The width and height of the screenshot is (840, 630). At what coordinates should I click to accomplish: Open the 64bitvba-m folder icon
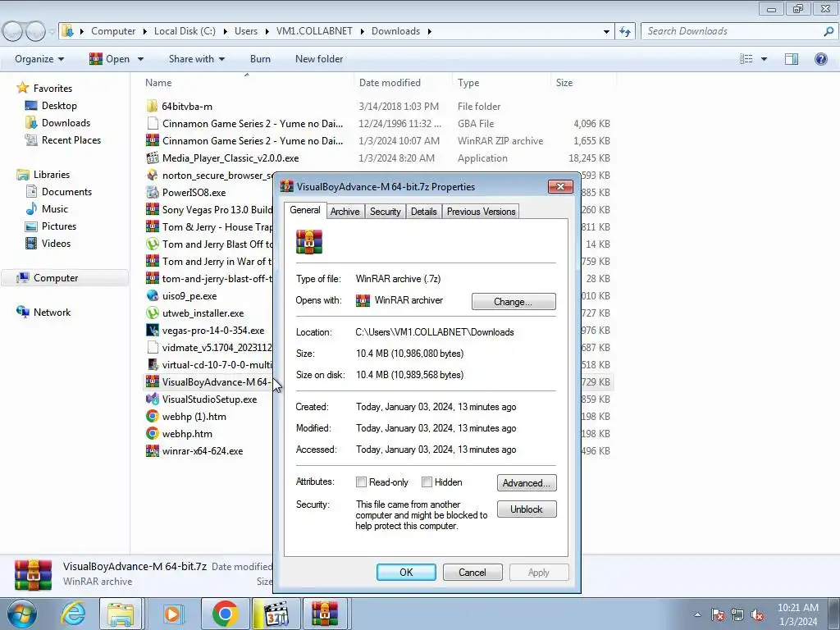coord(152,106)
